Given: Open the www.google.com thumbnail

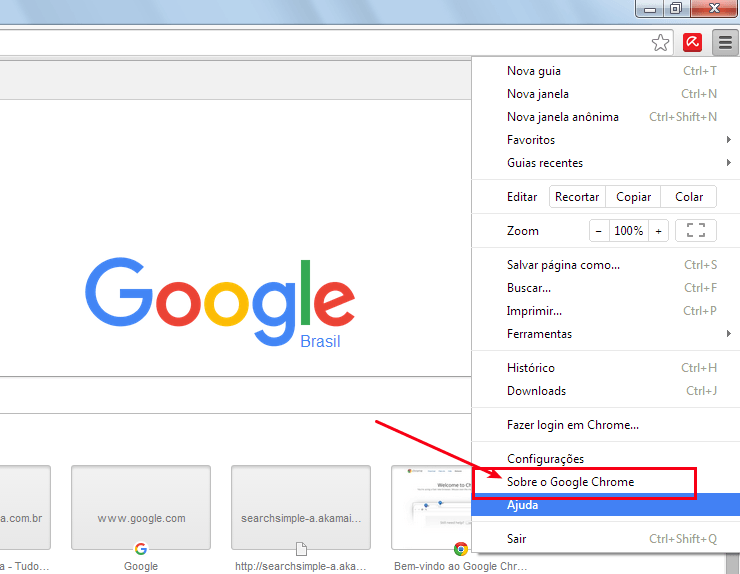Looking at the screenshot, I should click(141, 507).
